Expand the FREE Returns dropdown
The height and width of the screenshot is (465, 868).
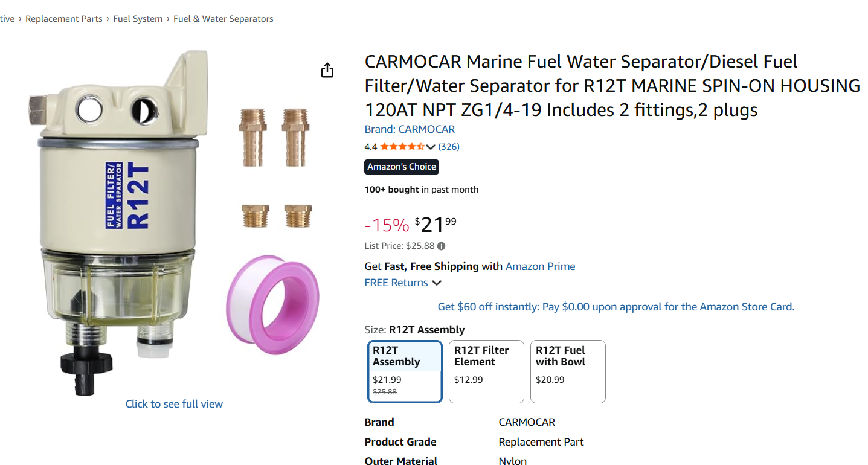(436, 283)
